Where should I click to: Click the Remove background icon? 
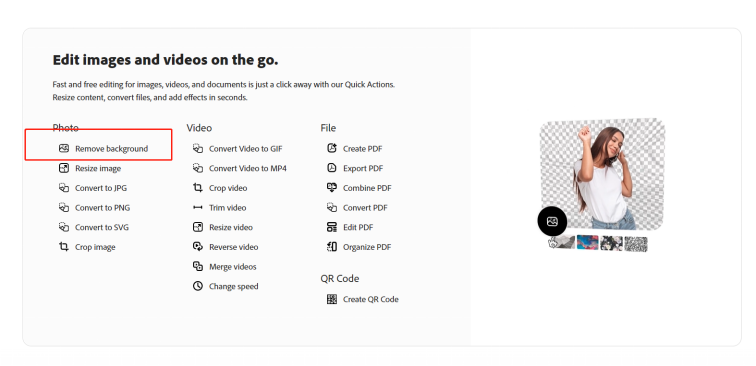[64, 149]
